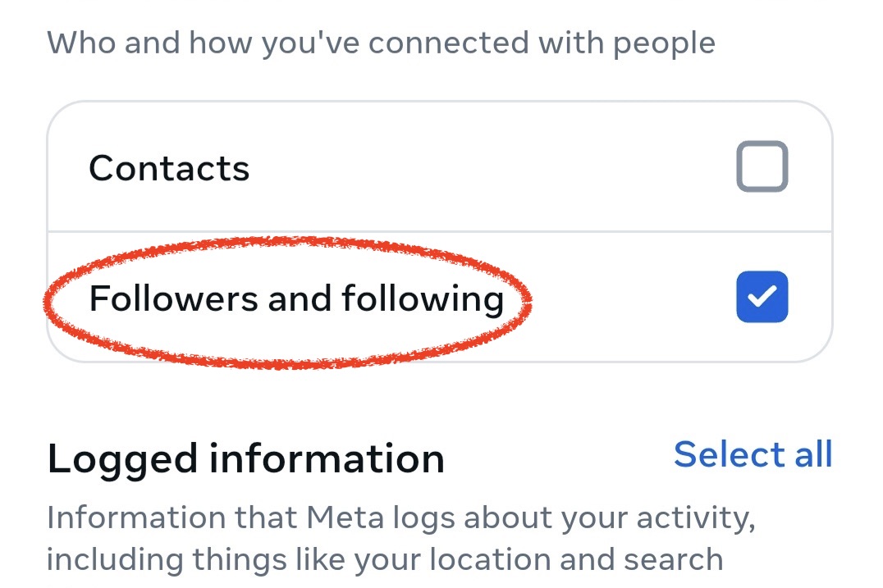Click the 'including things like your location' line
Image resolution: width=883 pixels, height=588 pixels.
point(385,559)
